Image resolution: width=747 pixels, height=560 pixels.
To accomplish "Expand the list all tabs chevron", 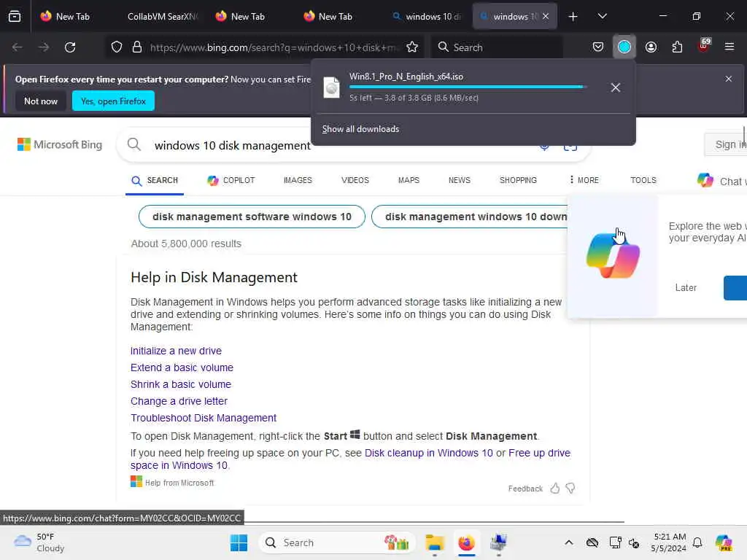I will pos(602,16).
